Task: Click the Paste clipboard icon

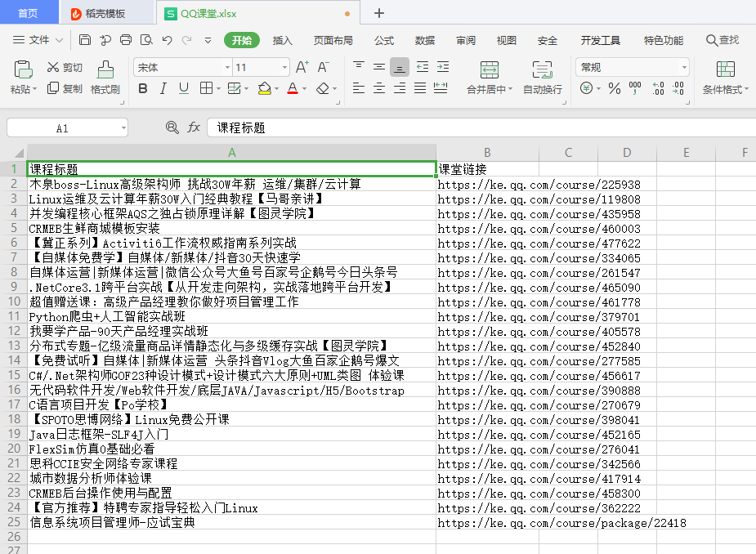Action: pyautogui.click(x=23, y=69)
